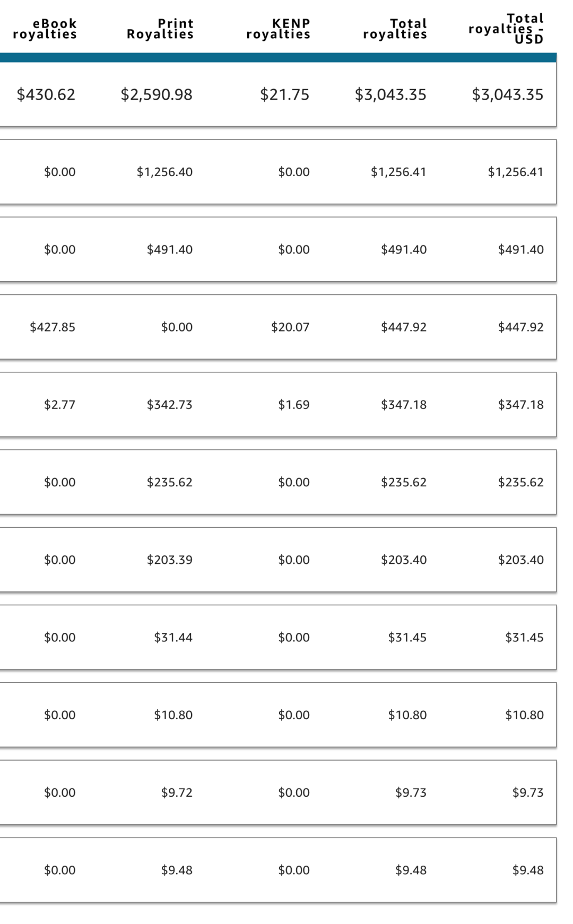The width and height of the screenshot is (573, 924).
Task: Click the $9.72 Print Royalties cell
Action: 177,793
